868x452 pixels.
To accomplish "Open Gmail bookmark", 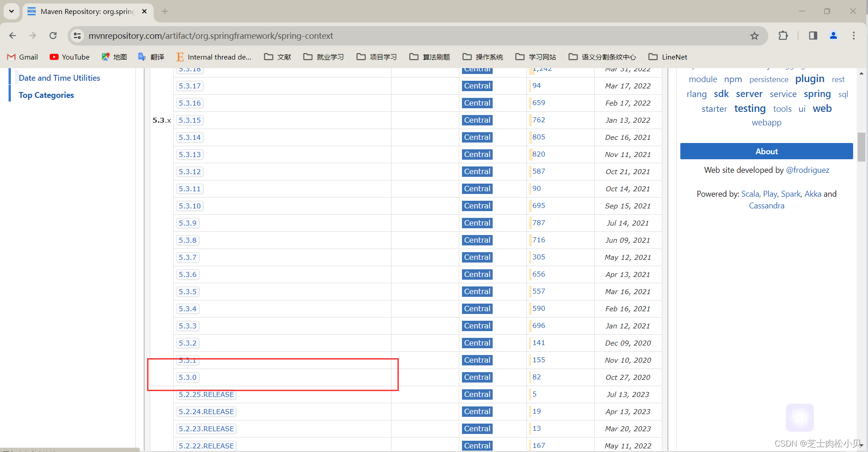I will (23, 57).
